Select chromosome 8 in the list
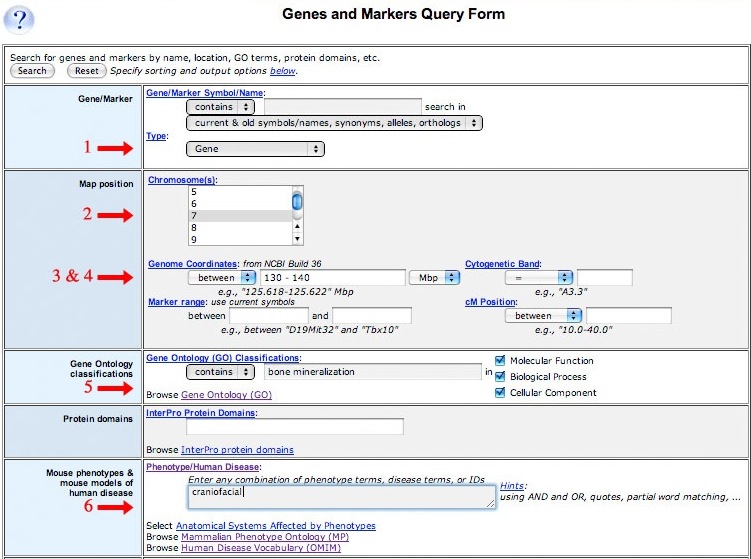This screenshot has width=751, height=559. pos(240,228)
